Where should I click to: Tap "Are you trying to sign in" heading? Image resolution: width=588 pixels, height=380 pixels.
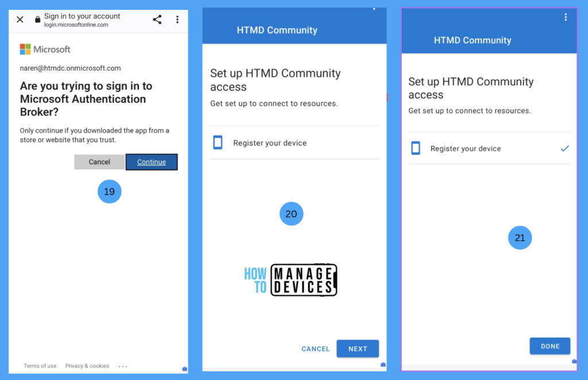[x=86, y=99]
